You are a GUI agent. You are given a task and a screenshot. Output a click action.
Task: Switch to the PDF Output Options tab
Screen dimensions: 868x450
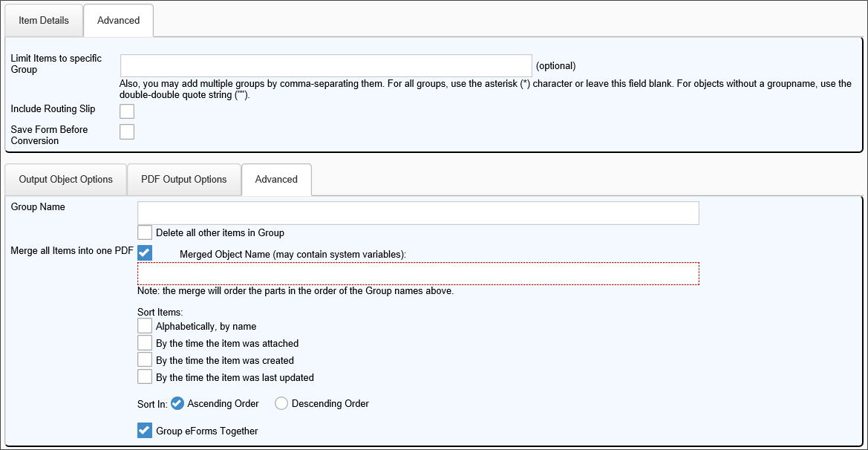coord(184,179)
